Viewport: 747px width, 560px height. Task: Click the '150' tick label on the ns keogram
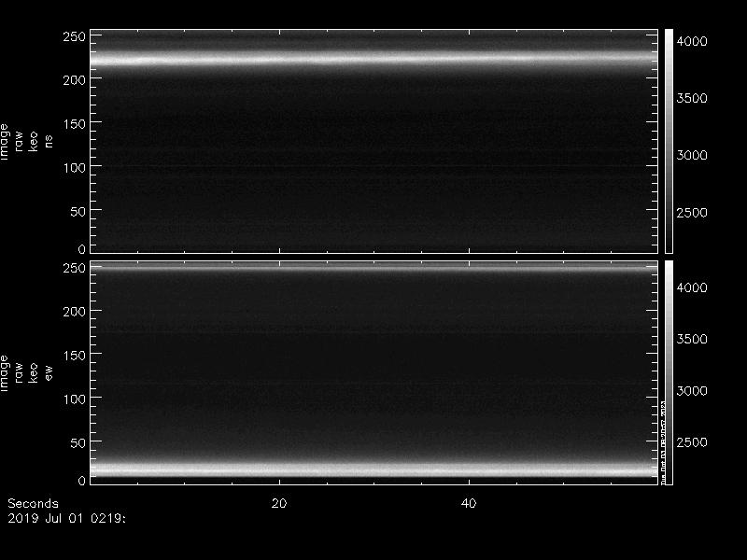[x=75, y=124]
